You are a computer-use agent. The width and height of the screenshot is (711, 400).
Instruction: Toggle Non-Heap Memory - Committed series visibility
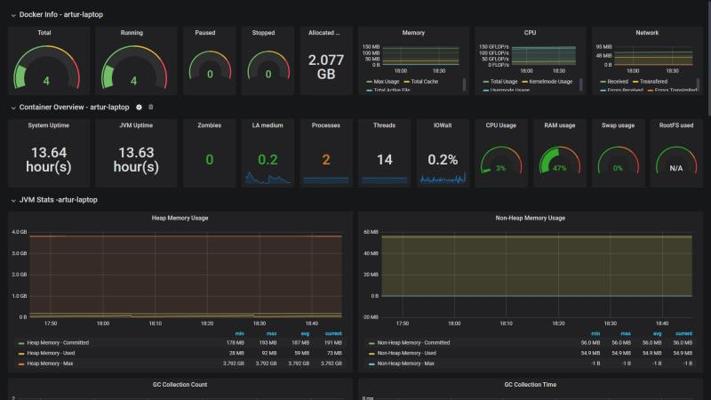click(x=414, y=343)
